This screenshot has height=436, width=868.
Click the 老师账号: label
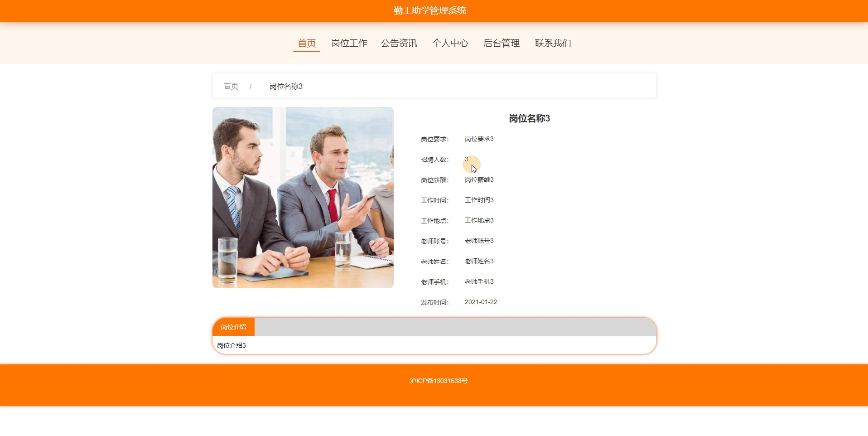pos(434,241)
